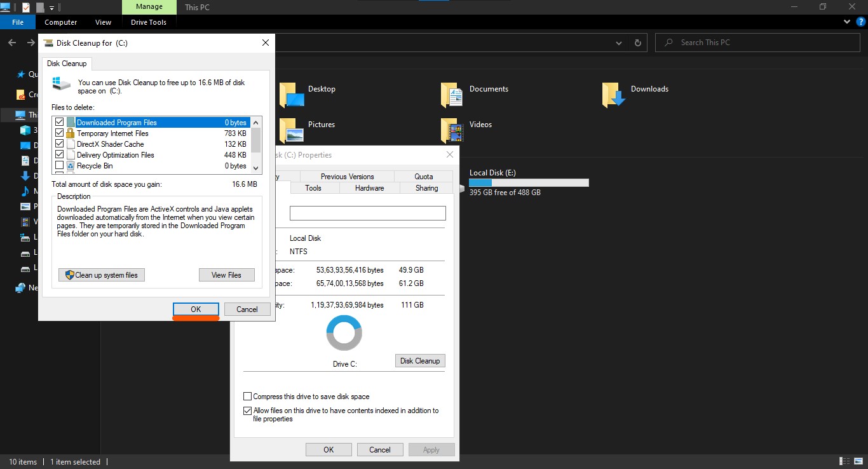Image resolution: width=868 pixels, height=469 pixels.
Task: Uncheck Delivery Optimization Files checkbox
Action: 60,154
